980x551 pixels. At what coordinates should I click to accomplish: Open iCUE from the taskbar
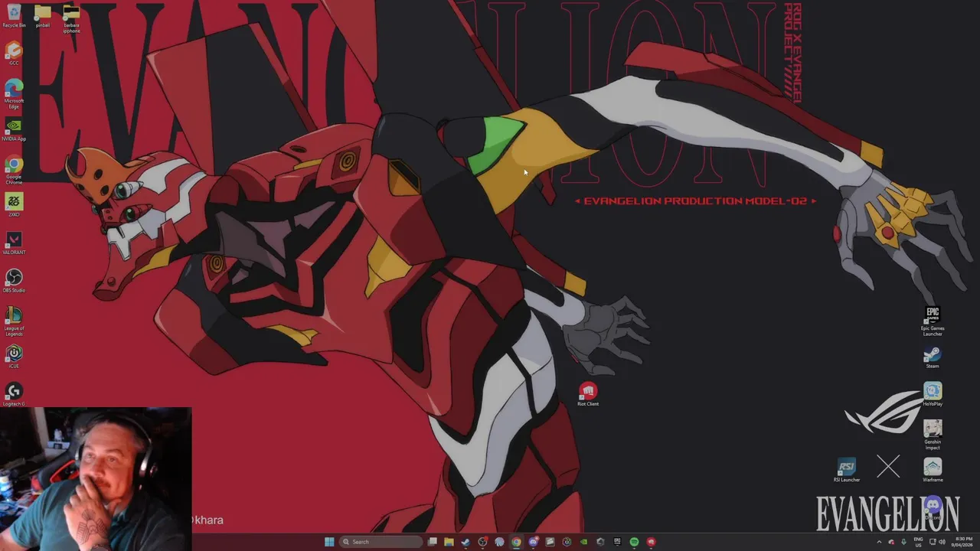567,542
